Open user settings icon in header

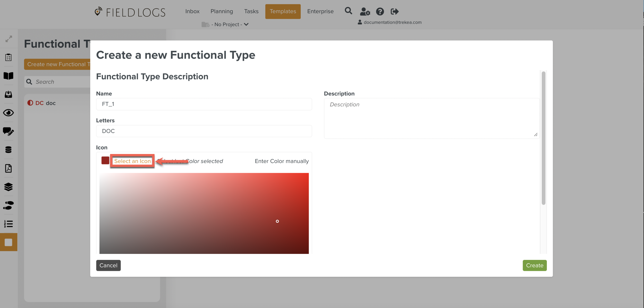click(x=365, y=12)
